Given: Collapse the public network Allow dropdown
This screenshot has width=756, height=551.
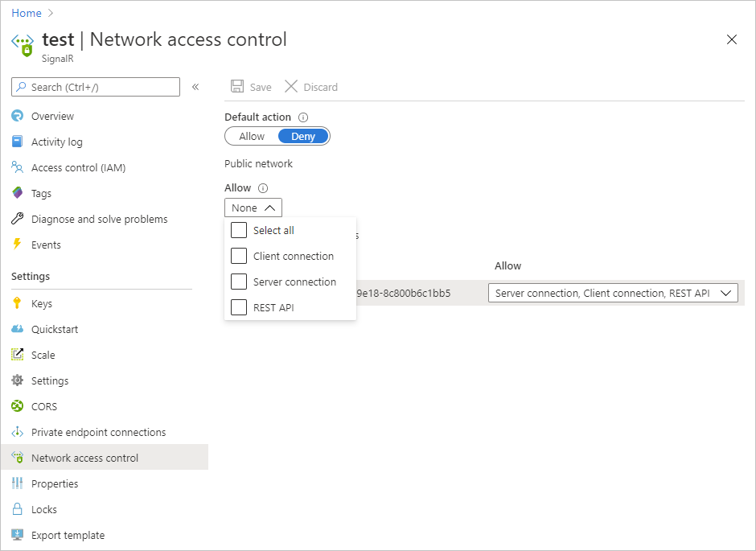Looking at the screenshot, I should pyautogui.click(x=253, y=208).
